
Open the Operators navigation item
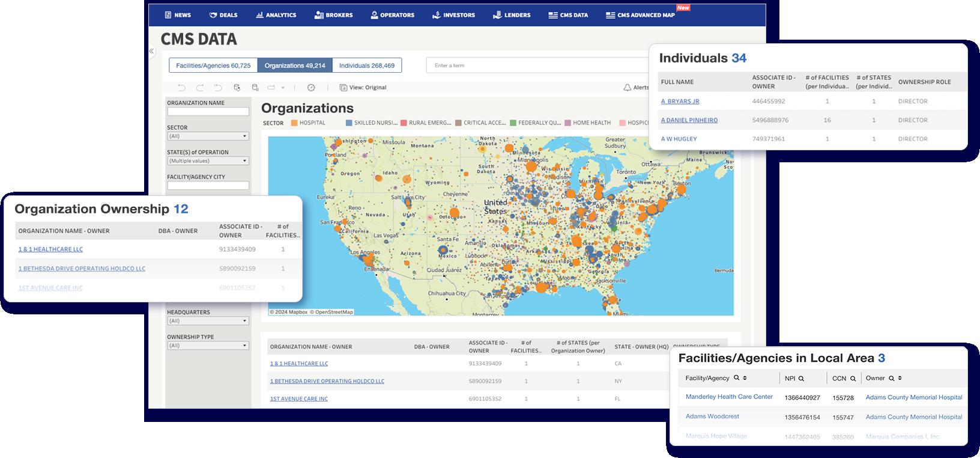[392, 15]
